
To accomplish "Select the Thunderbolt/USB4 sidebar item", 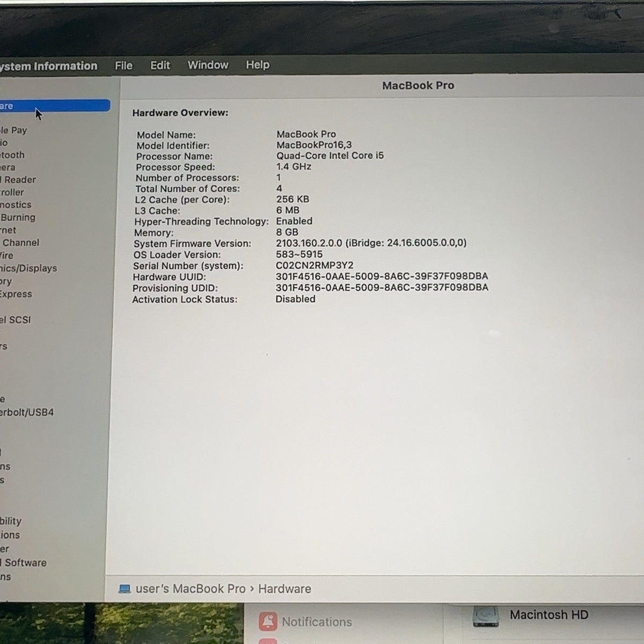I will point(27,413).
